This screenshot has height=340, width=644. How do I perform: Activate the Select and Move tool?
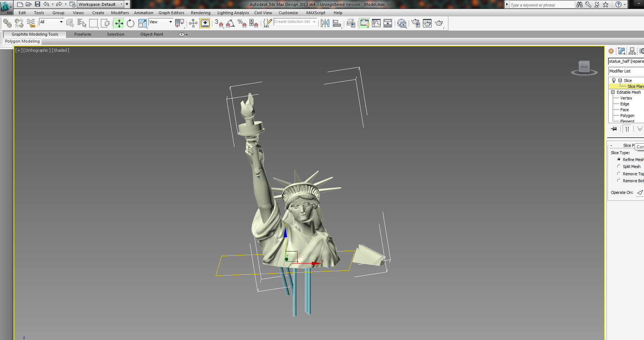pos(118,23)
